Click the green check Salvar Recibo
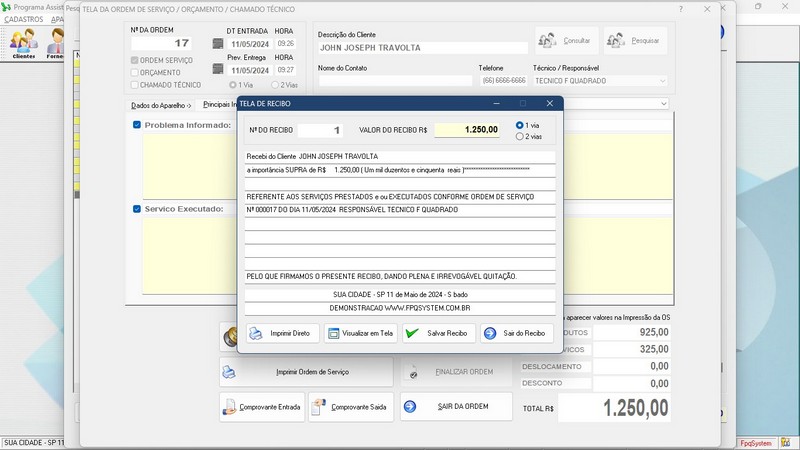Image resolution: width=800 pixels, height=450 pixels. (439, 333)
